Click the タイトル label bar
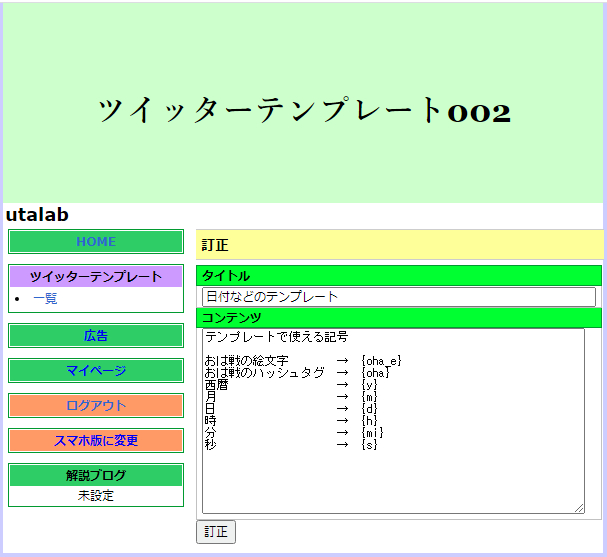Viewport: 607px width, 557px height. click(399, 276)
